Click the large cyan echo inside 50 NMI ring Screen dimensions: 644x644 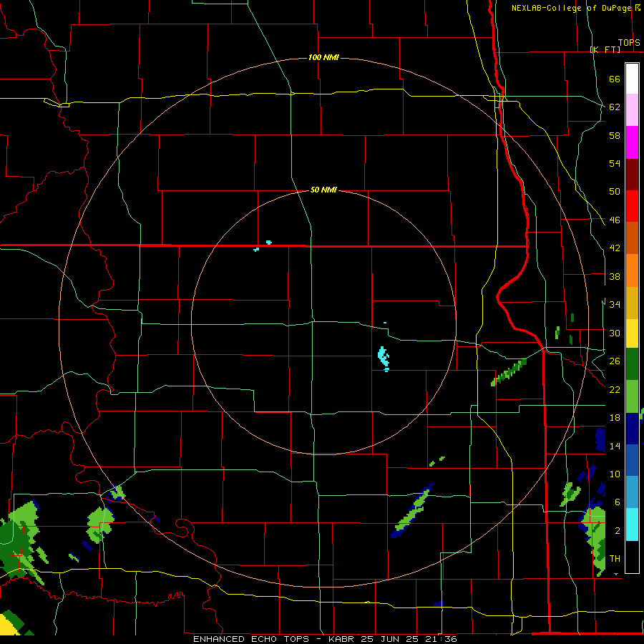pyautogui.click(x=384, y=357)
